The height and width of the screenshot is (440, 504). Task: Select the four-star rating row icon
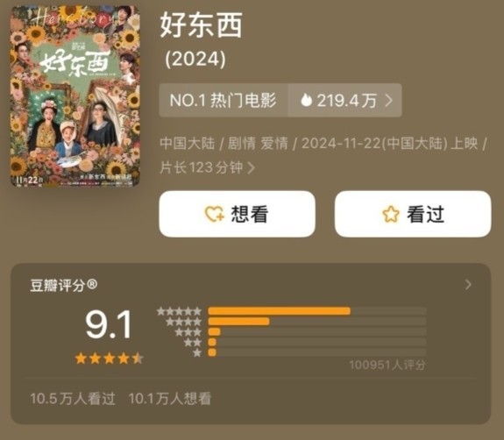click(x=183, y=322)
